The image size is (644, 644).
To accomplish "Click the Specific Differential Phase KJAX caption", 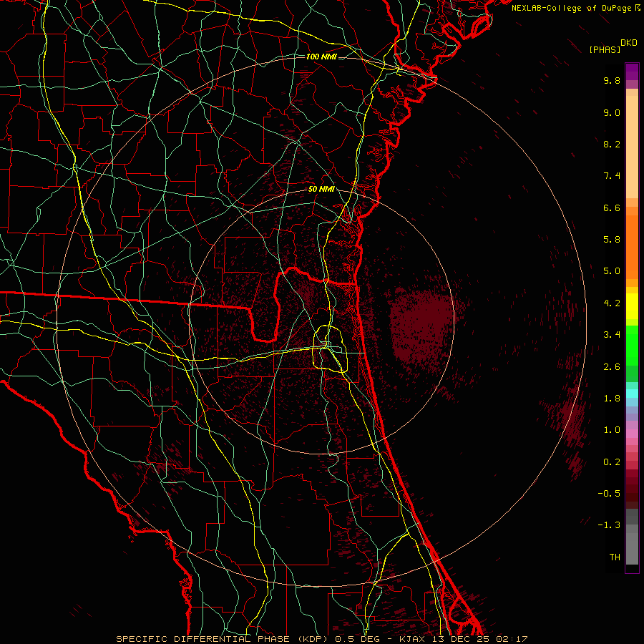I will 321,639.
